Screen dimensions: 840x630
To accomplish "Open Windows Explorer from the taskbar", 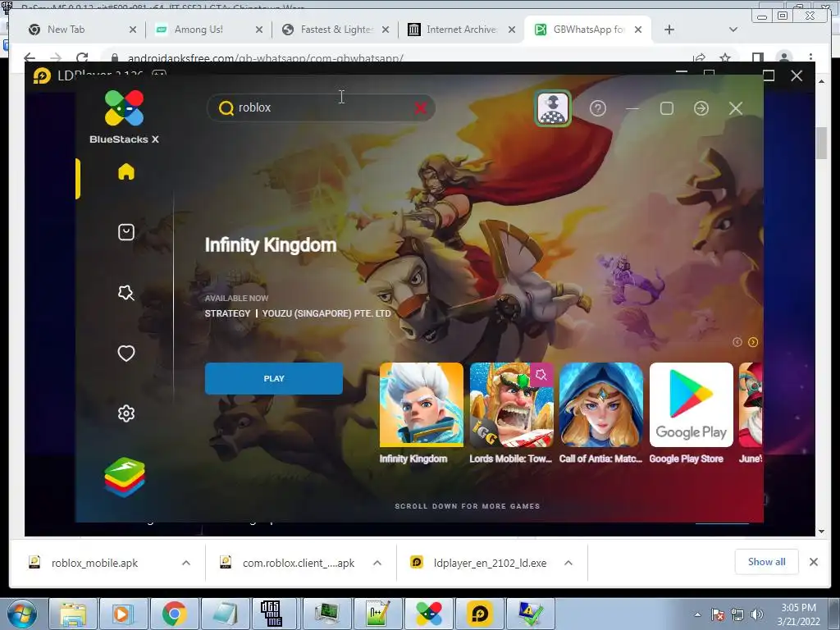I will click(73, 614).
